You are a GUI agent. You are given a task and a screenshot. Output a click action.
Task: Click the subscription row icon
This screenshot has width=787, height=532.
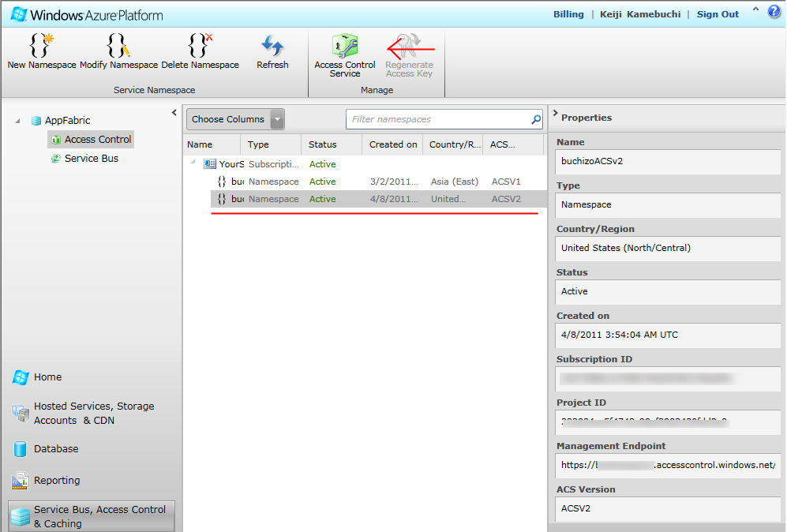click(x=210, y=164)
